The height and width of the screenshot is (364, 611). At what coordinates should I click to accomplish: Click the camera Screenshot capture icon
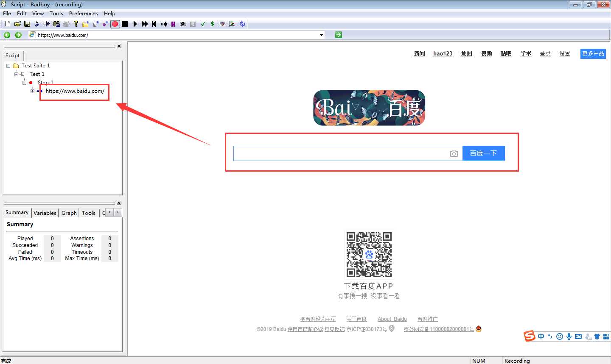tap(183, 24)
